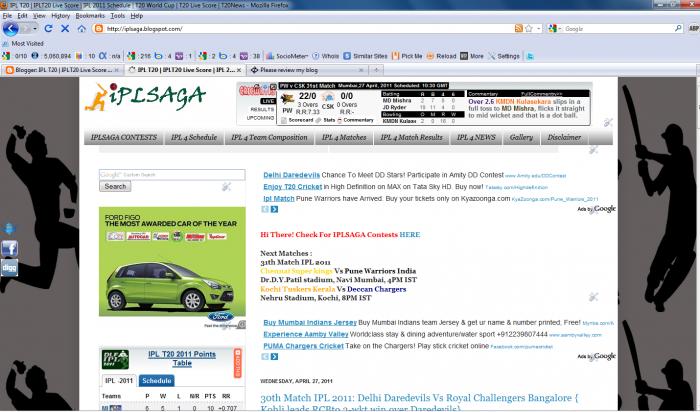Click HERE link for IPLSAGA contests
This screenshot has height=412, width=700.
point(410,235)
